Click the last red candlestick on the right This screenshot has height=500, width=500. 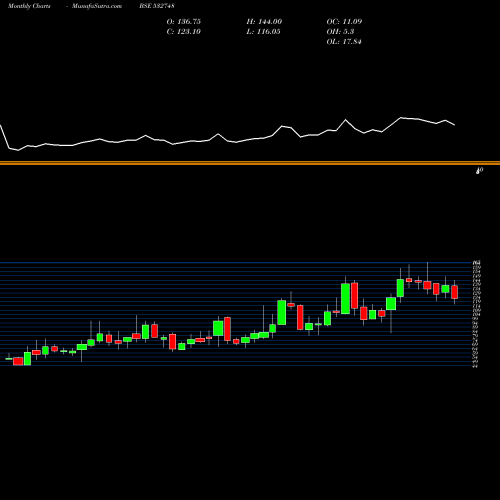pyautogui.click(x=455, y=292)
